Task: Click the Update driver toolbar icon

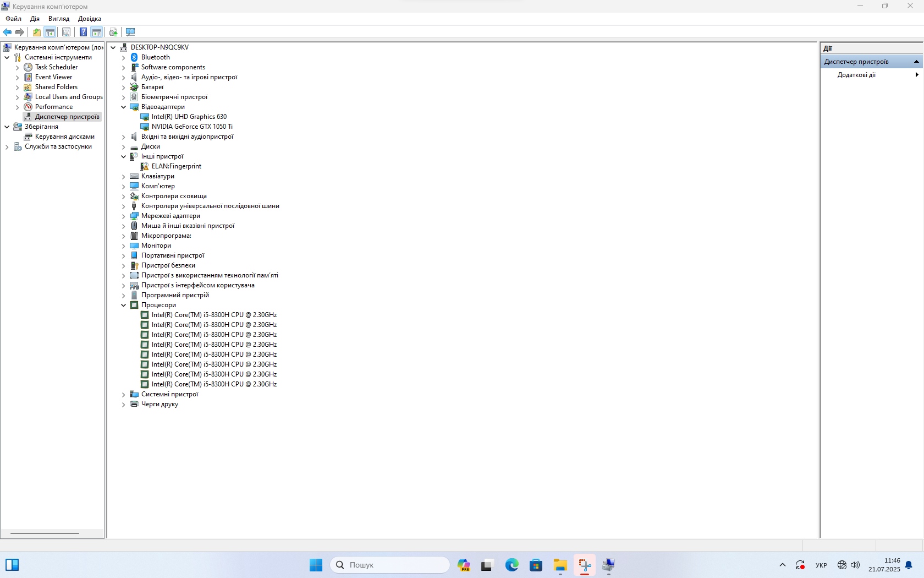Action: point(113,32)
